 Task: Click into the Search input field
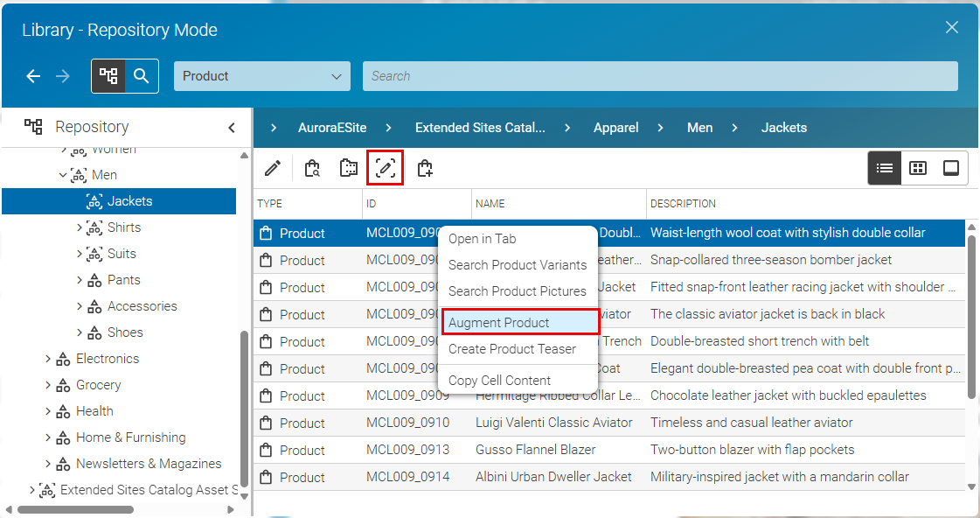point(660,76)
